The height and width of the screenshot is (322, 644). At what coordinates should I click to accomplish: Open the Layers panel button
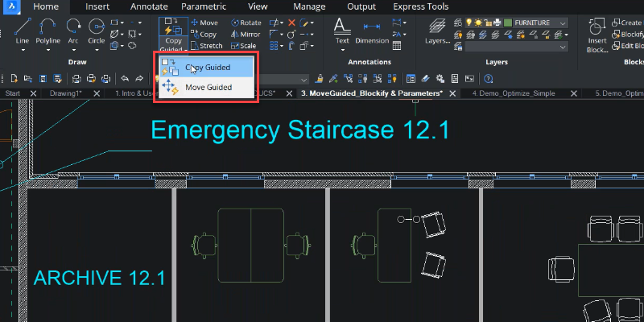click(x=437, y=31)
